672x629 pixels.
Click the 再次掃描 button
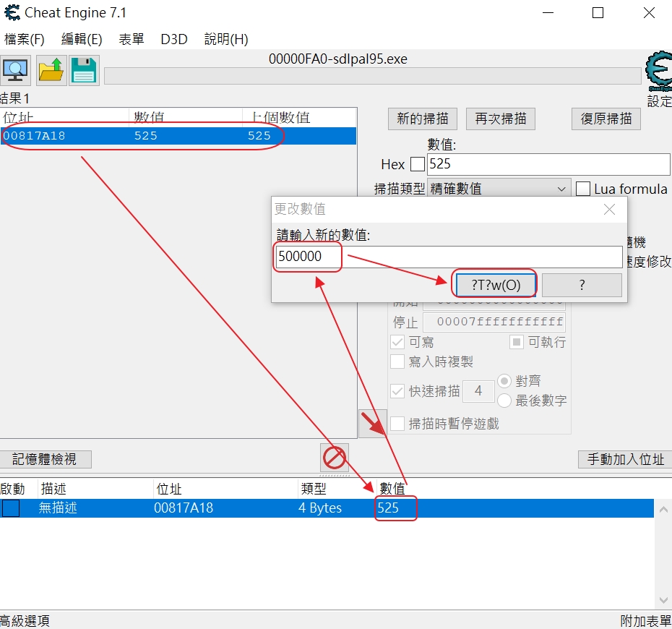tap(501, 119)
